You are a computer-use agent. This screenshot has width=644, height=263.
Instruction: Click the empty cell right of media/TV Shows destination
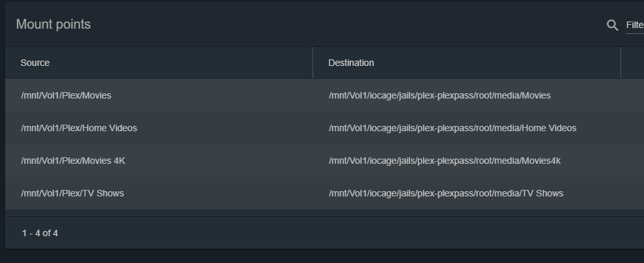point(632,193)
